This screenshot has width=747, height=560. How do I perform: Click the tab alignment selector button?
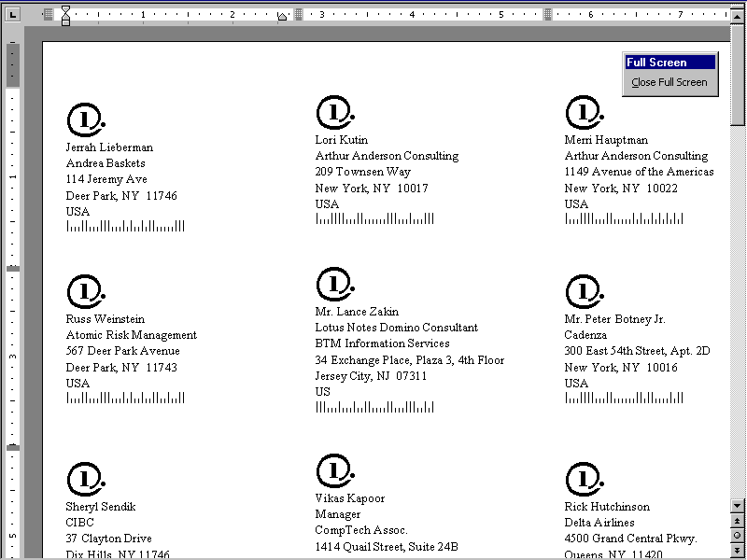pyautogui.click(x=13, y=14)
